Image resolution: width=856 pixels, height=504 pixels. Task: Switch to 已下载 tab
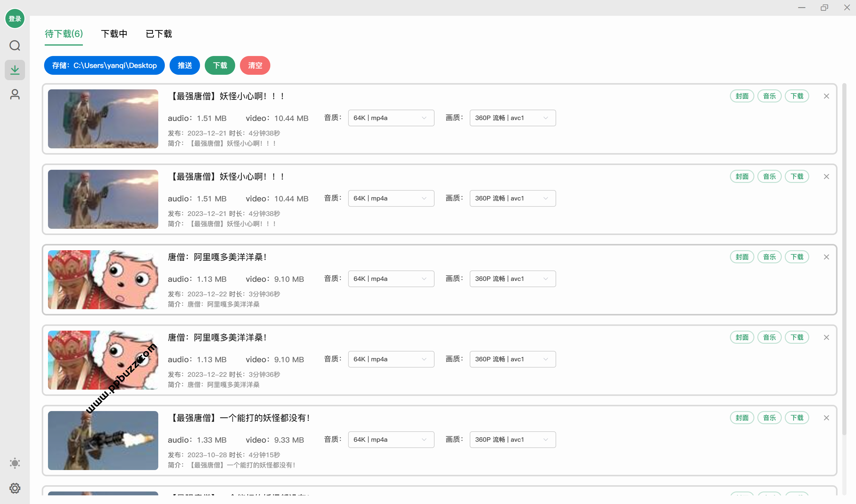pyautogui.click(x=159, y=34)
